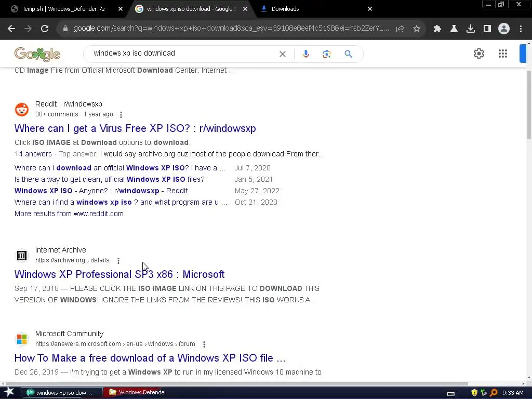Close the Google search tab

(x=245, y=9)
